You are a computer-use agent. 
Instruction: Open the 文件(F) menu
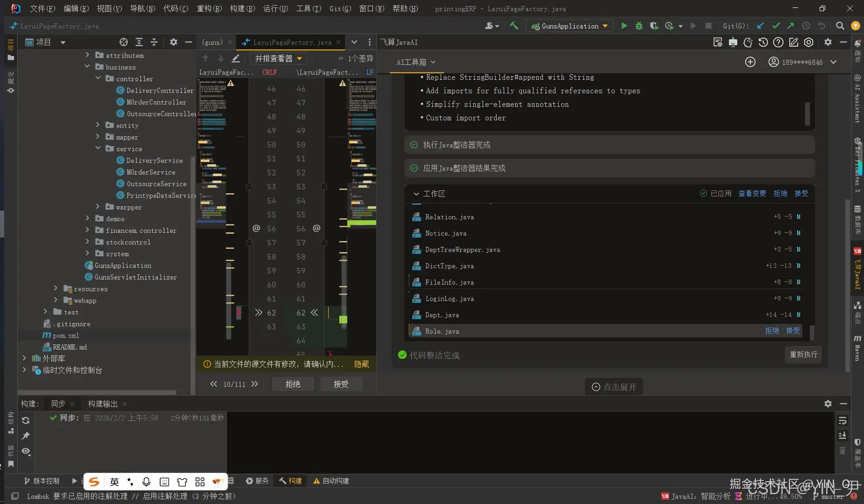click(x=42, y=8)
